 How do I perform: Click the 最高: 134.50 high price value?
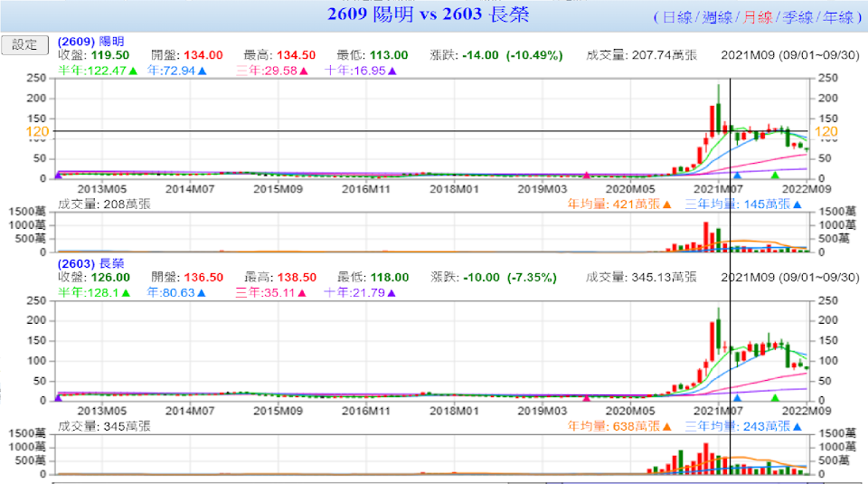coord(279,55)
